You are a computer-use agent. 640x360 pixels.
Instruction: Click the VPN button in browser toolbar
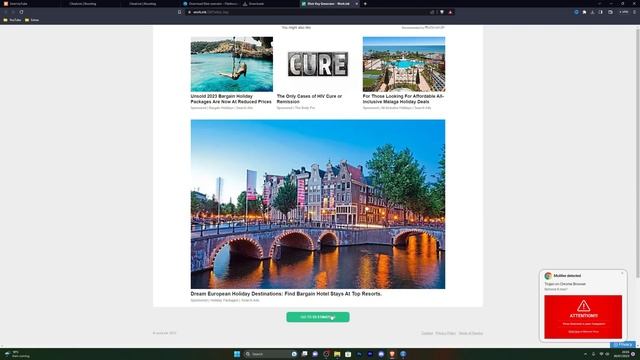point(624,12)
